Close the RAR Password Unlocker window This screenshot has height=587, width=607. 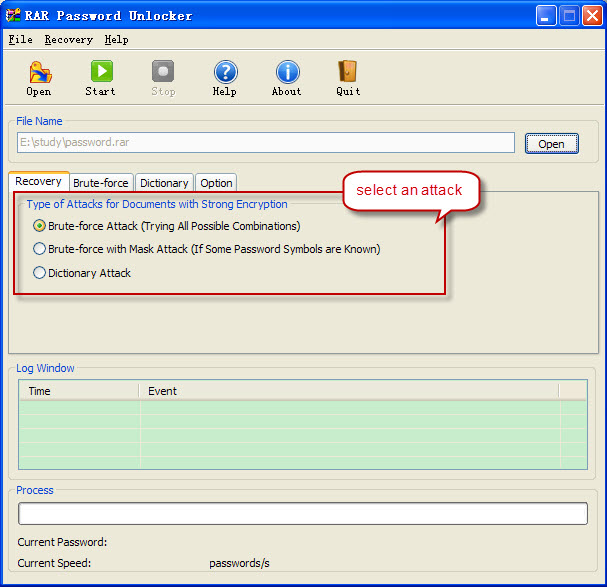(592, 16)
